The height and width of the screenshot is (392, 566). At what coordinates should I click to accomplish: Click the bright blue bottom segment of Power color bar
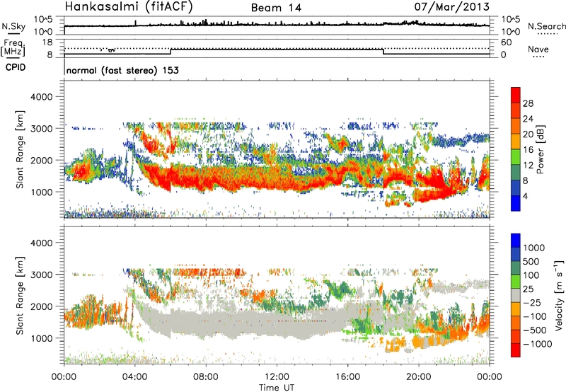(x=516, y=203)
